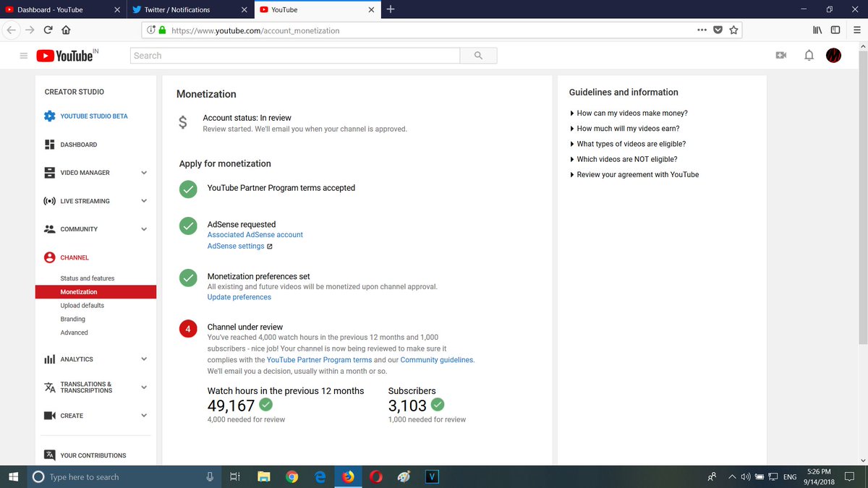Screen dimensions: 868x488
Task: Click the Channel person icon
Action: coord(49,257)
